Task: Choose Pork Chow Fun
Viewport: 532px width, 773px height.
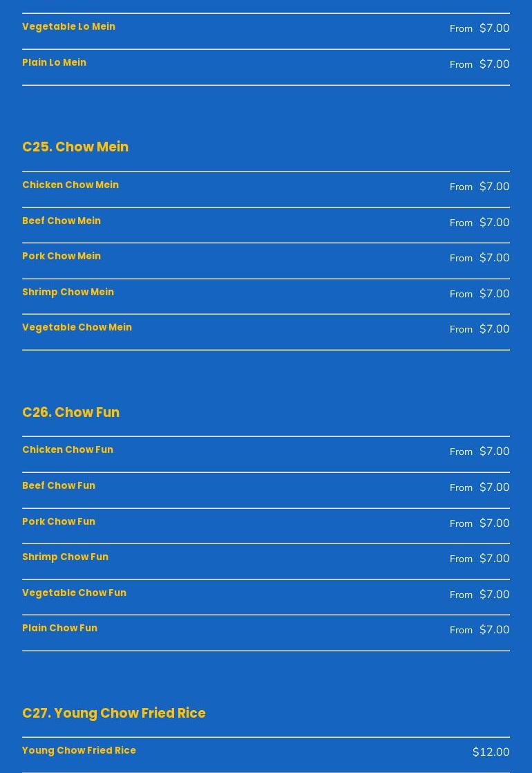Action: pos(59,522)
